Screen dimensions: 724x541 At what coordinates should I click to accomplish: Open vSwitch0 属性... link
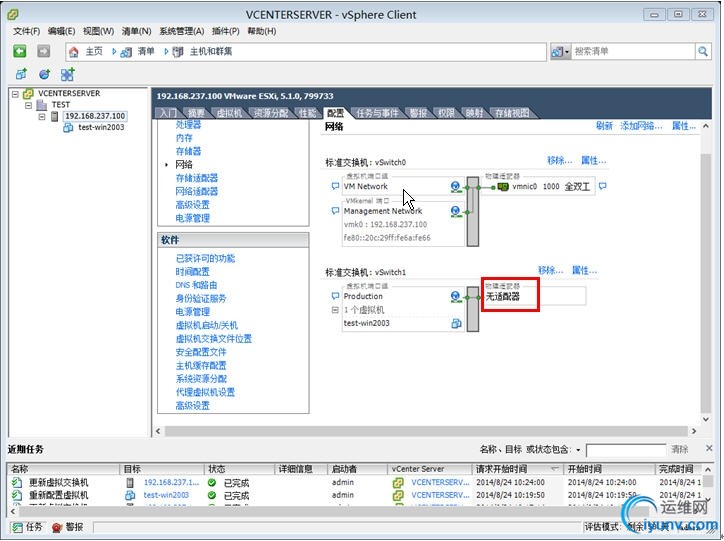tap(593, 161)
